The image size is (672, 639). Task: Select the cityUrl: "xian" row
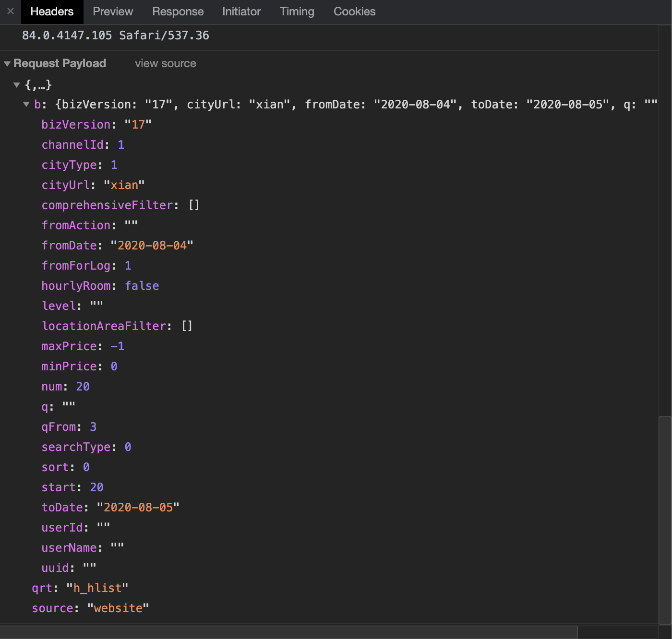93,185
